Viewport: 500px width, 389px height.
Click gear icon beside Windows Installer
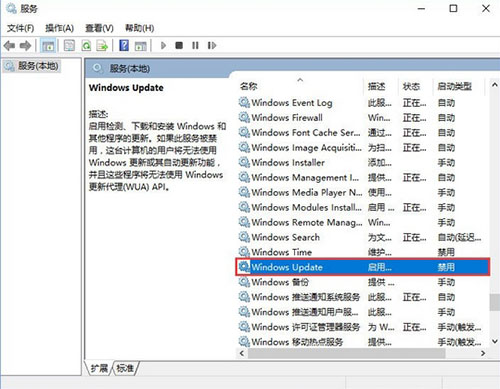point(244,163)
